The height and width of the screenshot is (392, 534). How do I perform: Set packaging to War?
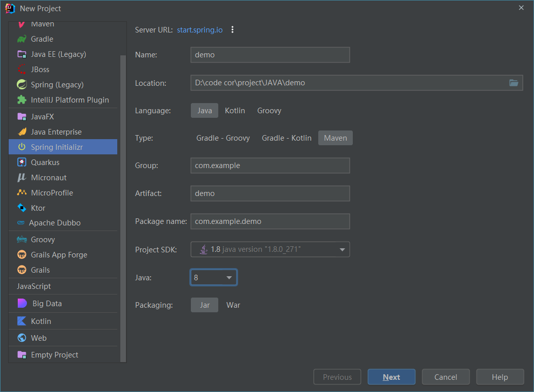coord(233,305)
